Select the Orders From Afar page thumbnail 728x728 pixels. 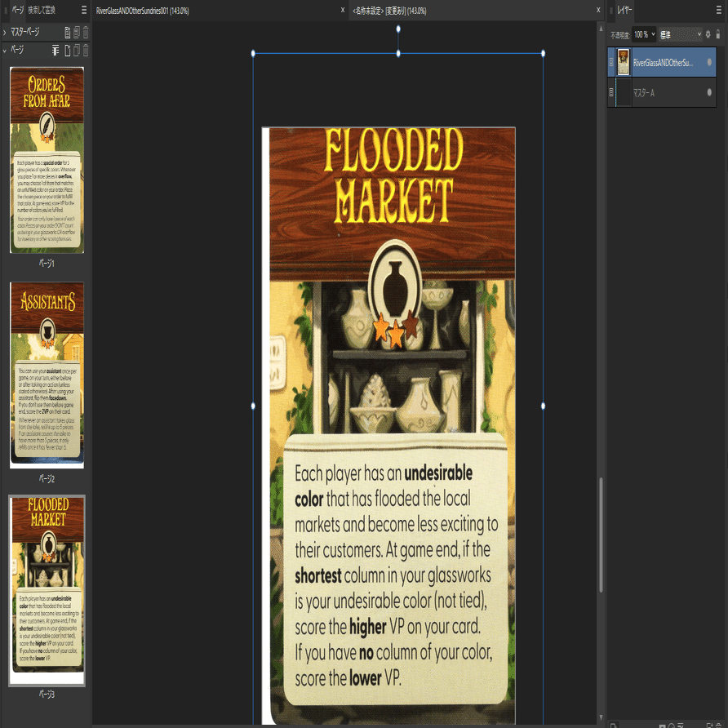pos(47,160)
